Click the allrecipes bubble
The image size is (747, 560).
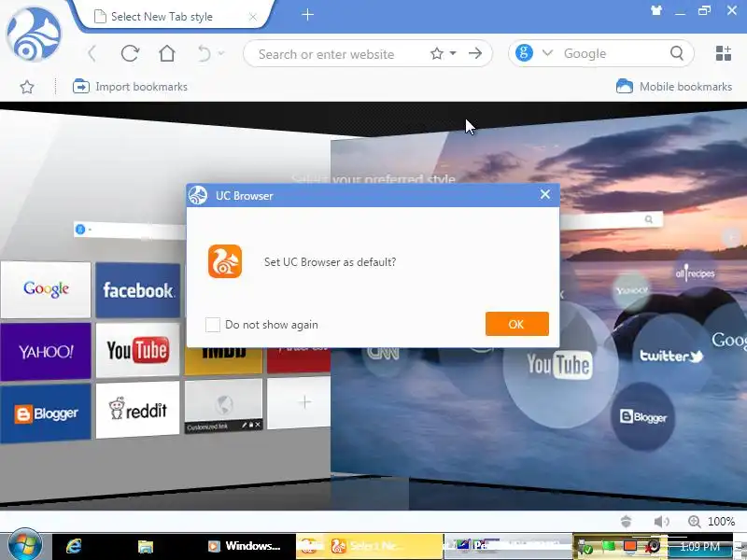pos(695,273)
